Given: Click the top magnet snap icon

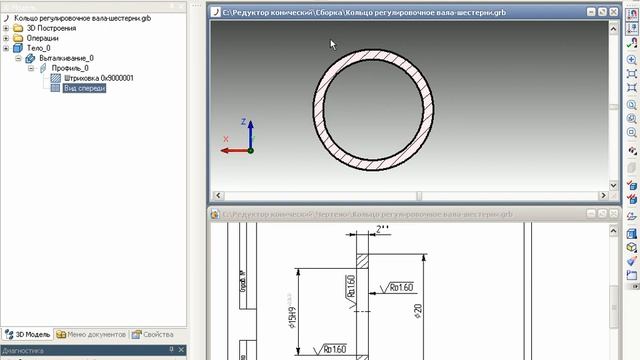Looking at the screenshot, I should coord(632,14).
